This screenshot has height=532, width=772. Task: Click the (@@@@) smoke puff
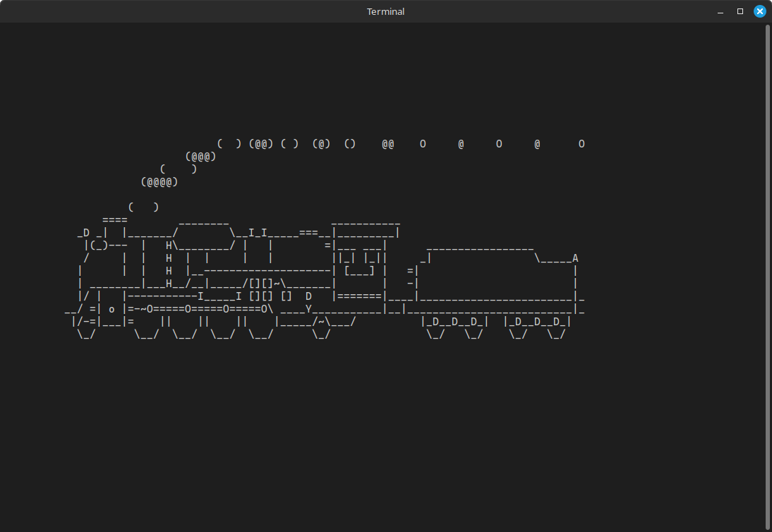point(159,182)
